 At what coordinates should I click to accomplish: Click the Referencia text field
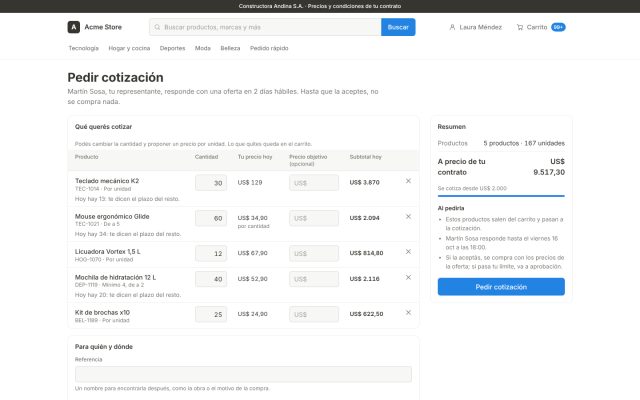pos(243,374)
